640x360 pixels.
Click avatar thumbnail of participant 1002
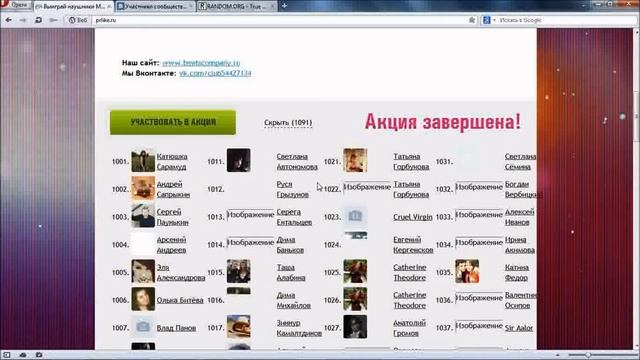click(143, 188)
